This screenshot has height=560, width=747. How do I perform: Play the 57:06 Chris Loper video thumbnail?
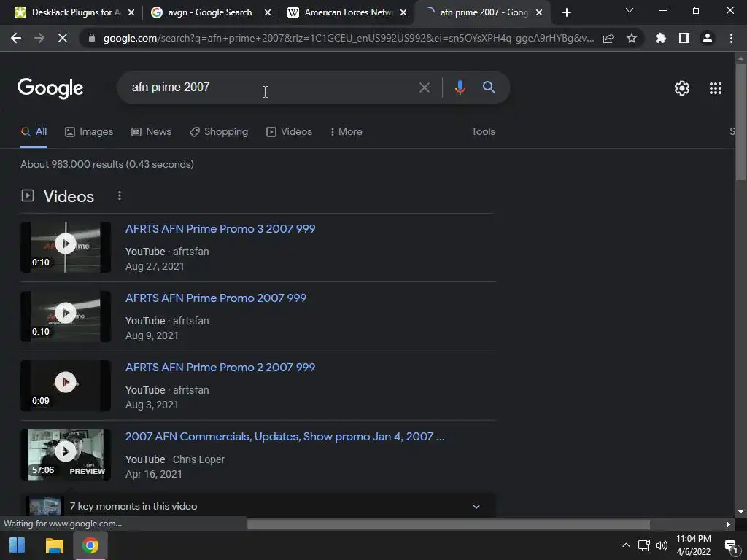click(x=66, y=455)
